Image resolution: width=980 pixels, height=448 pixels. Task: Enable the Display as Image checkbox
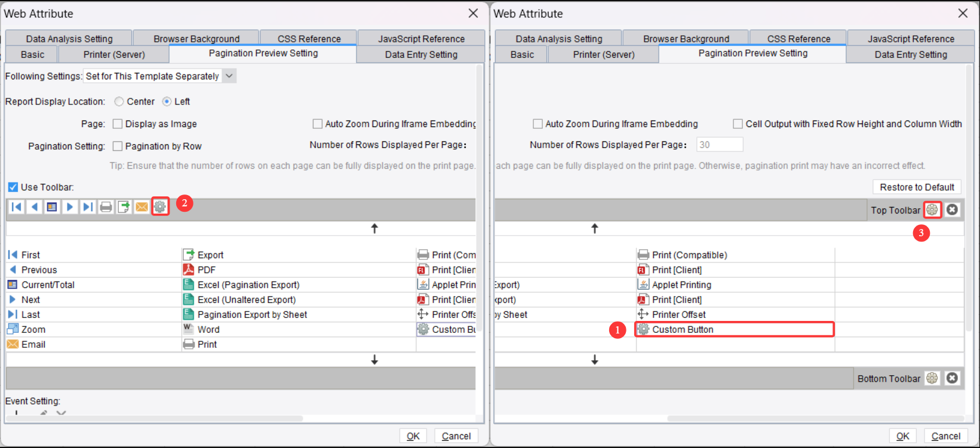(x=118, y=124)
